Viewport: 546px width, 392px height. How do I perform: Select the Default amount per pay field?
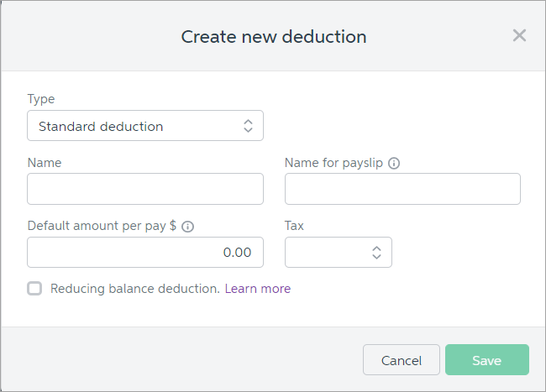(x=145, y=252)
